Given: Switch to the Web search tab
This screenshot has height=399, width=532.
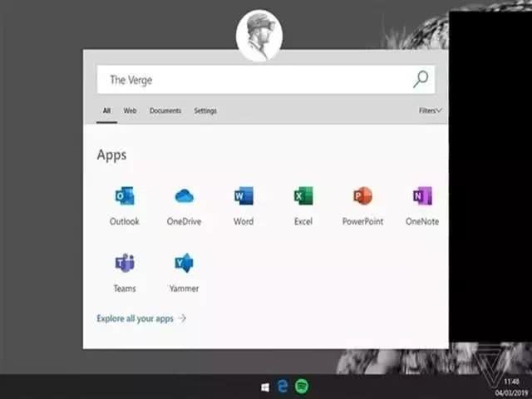Looking at the screenshot, I should (x=130, y=111).
